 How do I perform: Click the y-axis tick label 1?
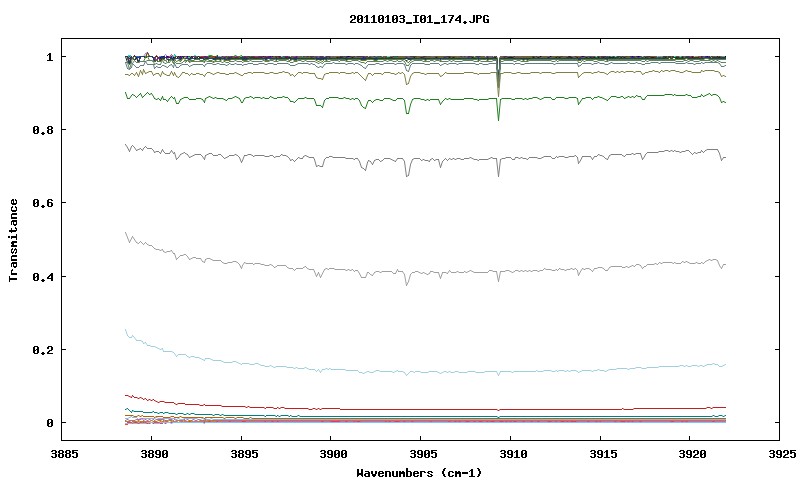(x=49, y=57)
